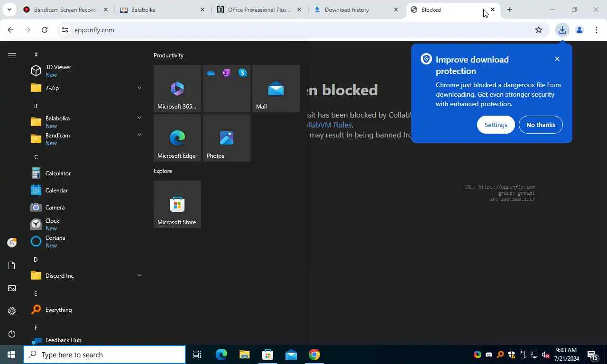The image size is (607, 364).
Task: Open a new Chrome tab
Action: [x=510, y=9]
